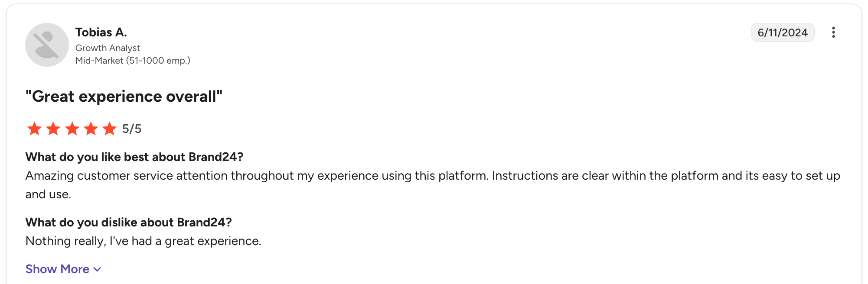
Task: Select the fourth rating star
Action: [x=91, y=129]
